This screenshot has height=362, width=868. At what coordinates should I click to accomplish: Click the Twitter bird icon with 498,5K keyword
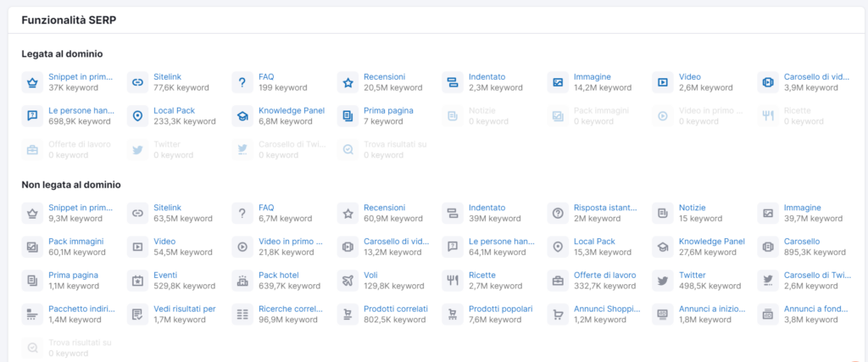coord(662,281)
